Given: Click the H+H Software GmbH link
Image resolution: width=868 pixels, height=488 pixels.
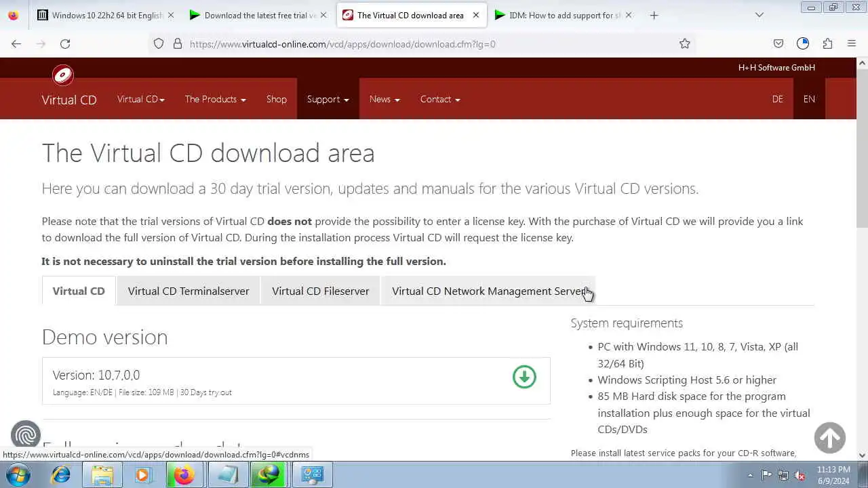Looking at the screenshot, I should tap(776, 67).
